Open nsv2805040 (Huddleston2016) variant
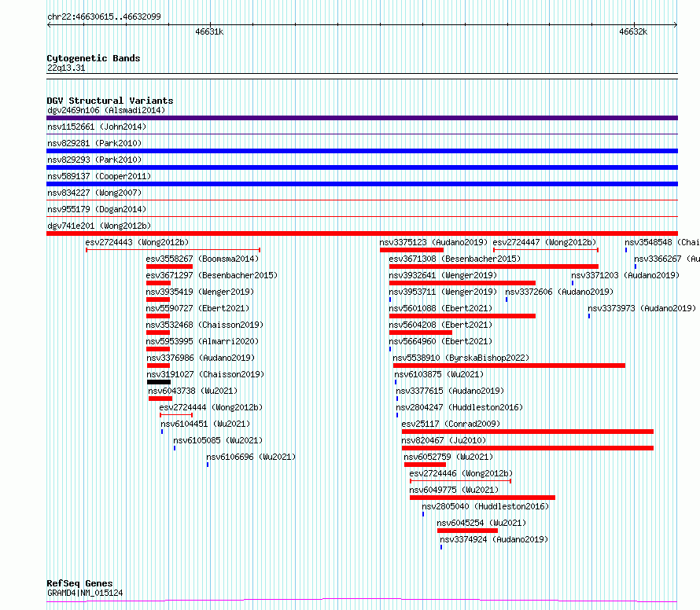This screenshot has width=700, height=610. pyautogui.click(x=485, y=506)
